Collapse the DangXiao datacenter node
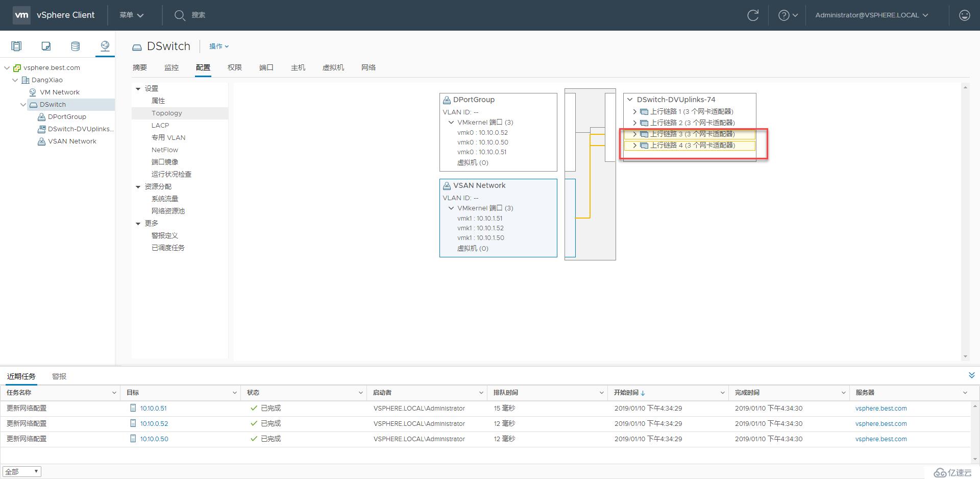 15,80
